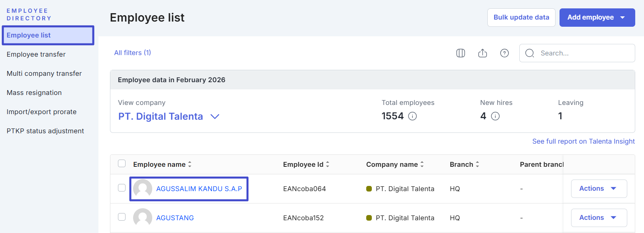Select the AGUSTANG row checkbox
The image size is (644, 233).
[122, 217]
